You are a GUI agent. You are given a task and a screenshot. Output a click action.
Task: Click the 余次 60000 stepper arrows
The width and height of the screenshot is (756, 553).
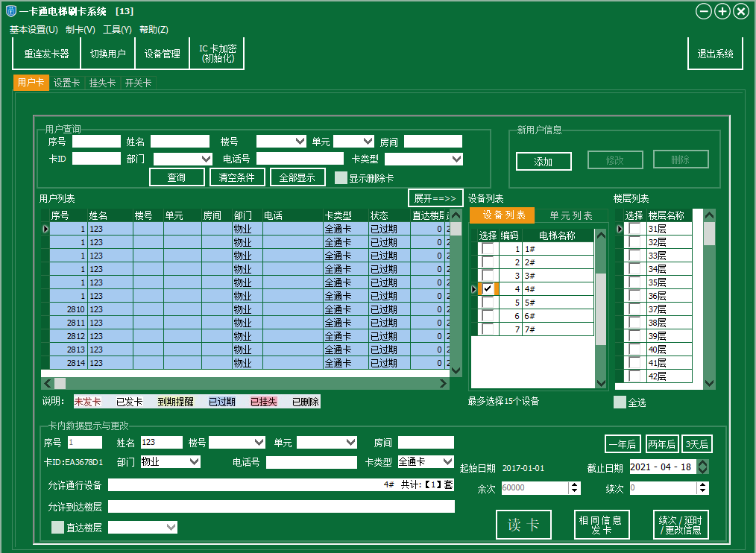click(x=574, y=488)
